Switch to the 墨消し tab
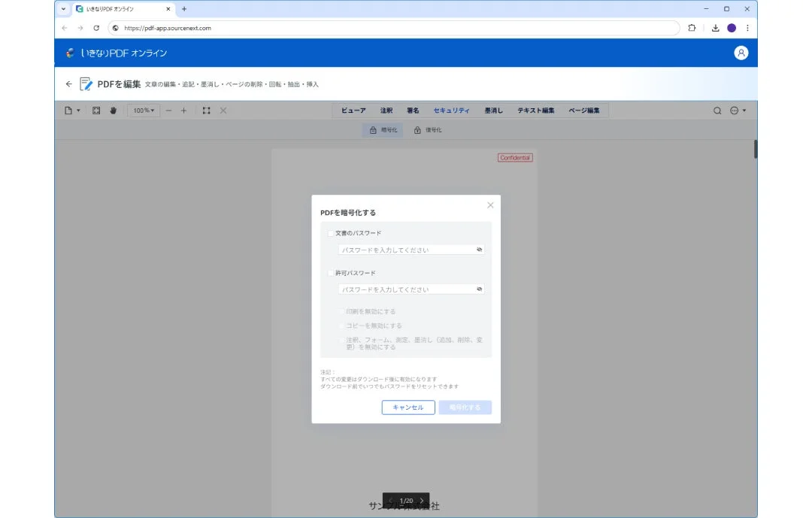 (x=495, y=110)
